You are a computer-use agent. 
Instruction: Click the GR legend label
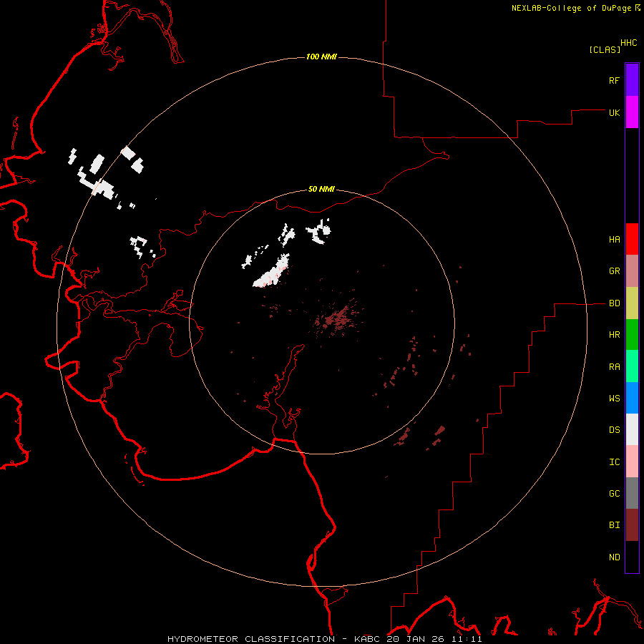[614, 271]
